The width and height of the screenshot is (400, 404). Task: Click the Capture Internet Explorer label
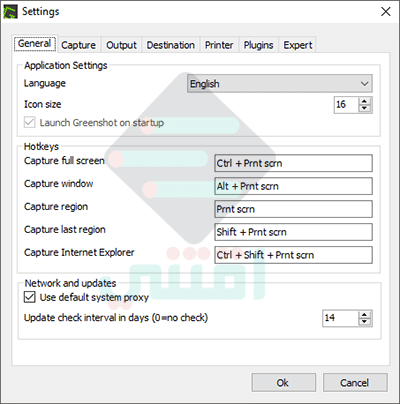pyautogui.click(x=79, y=253)
